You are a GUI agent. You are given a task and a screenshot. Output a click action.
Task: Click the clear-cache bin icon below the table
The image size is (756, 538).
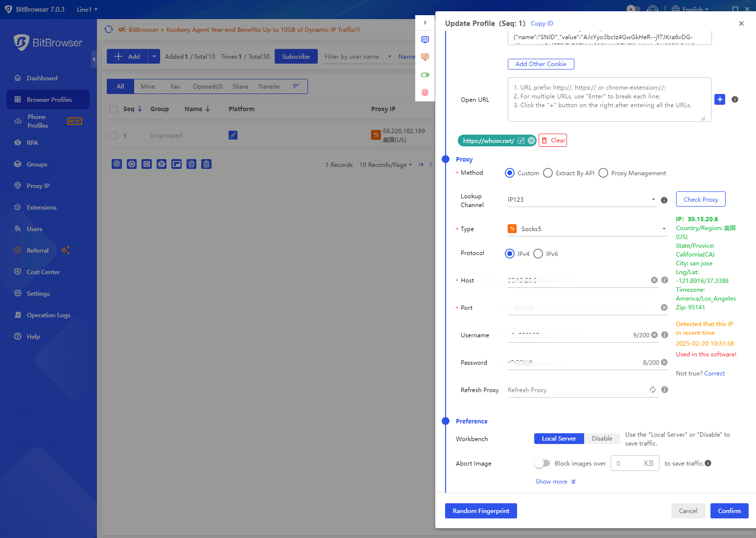(191, 164)
